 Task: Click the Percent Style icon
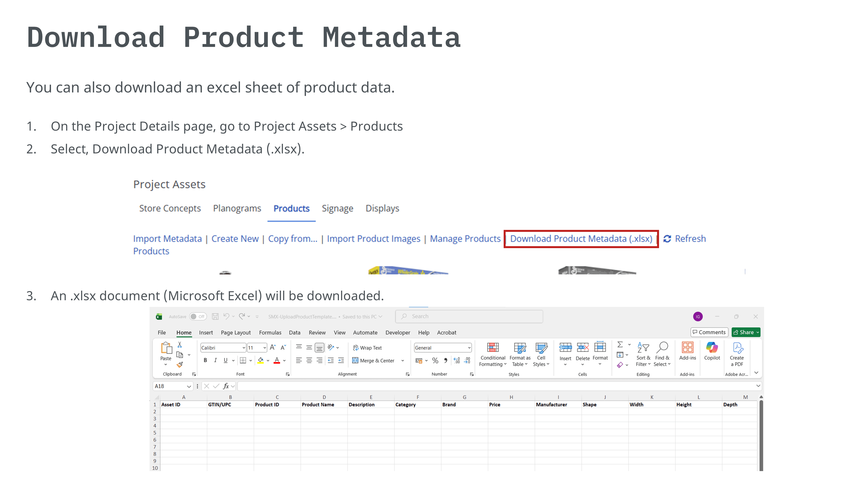tap(435, 361)
